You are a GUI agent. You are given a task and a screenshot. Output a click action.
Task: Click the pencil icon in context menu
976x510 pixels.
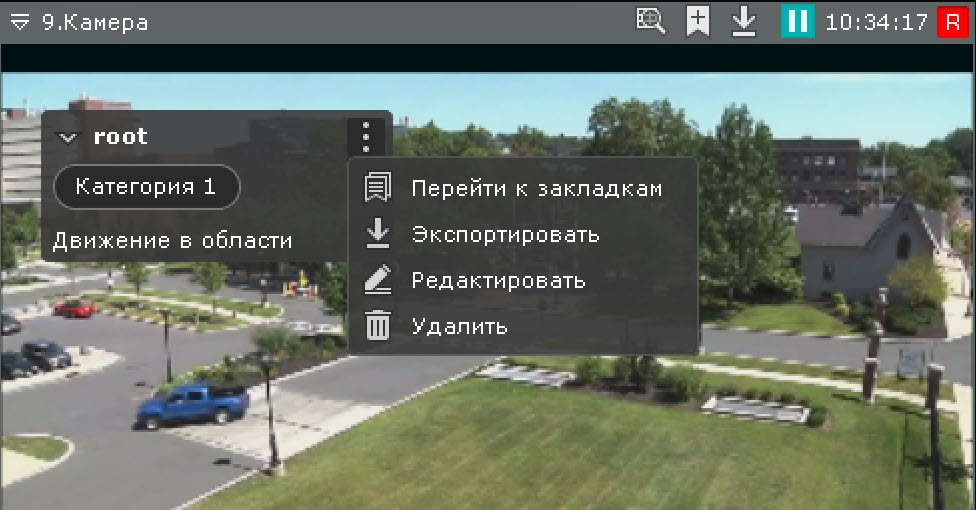point(377,281)
